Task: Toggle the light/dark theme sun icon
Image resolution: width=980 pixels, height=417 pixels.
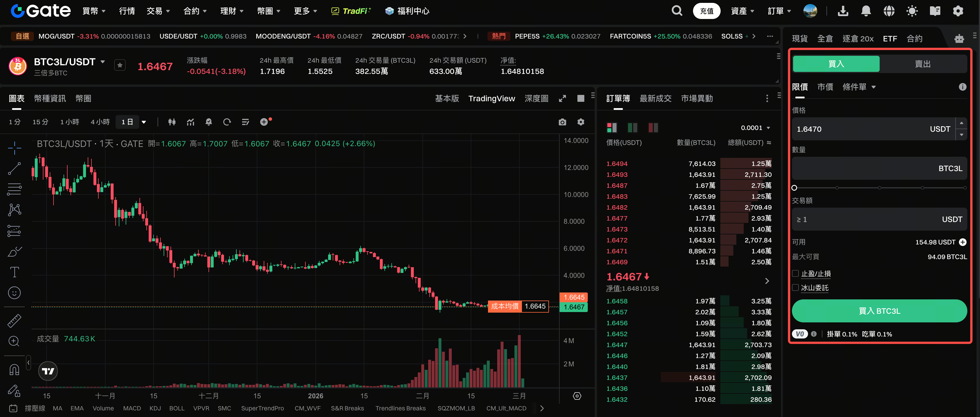Action: 912,11
